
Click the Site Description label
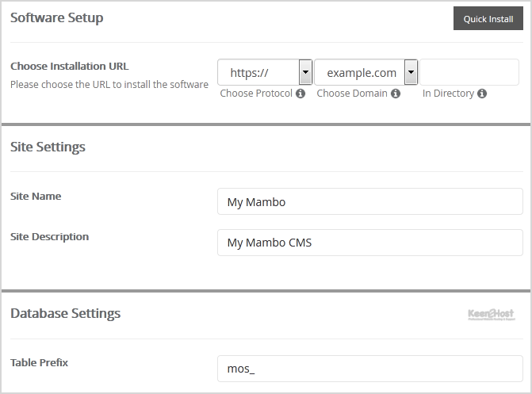coord(49,236)
